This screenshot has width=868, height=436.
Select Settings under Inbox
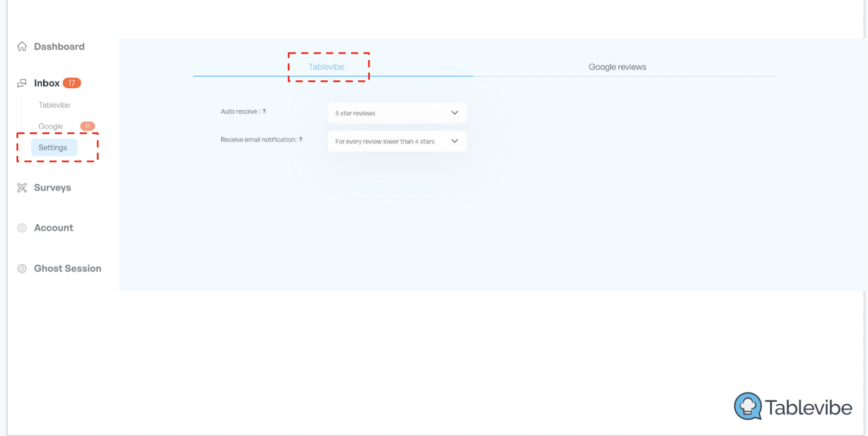[x=54, y=147]
